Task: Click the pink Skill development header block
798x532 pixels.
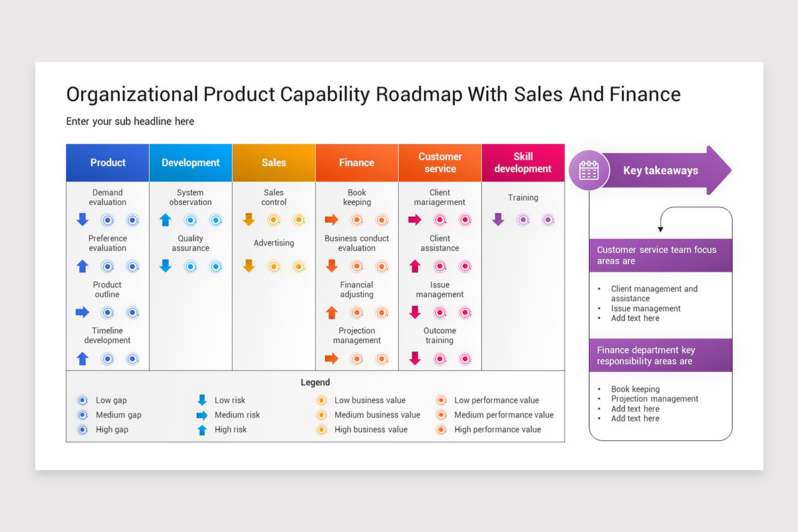Action: (x=523, y=163)
